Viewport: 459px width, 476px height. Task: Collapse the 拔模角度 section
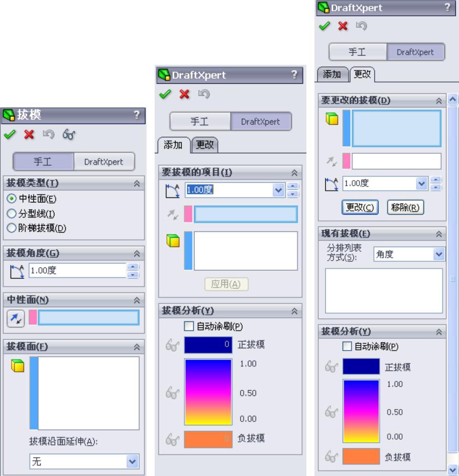tap(137, 253)
